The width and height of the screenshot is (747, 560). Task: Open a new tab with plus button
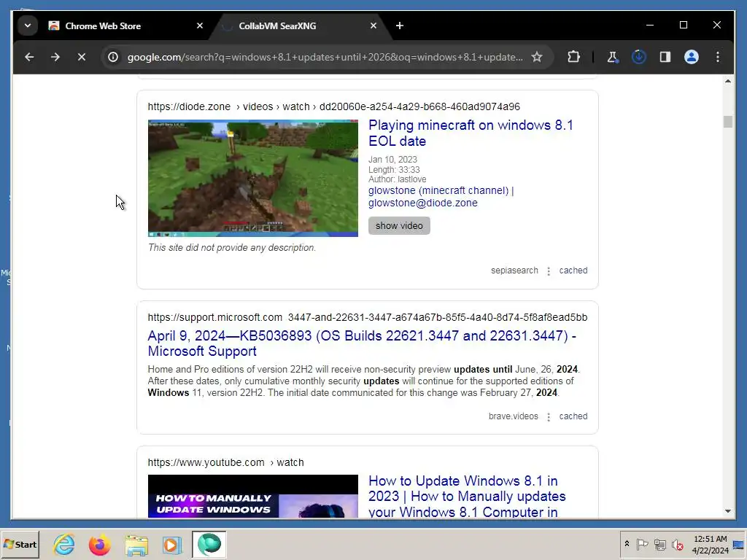(400, 26)
